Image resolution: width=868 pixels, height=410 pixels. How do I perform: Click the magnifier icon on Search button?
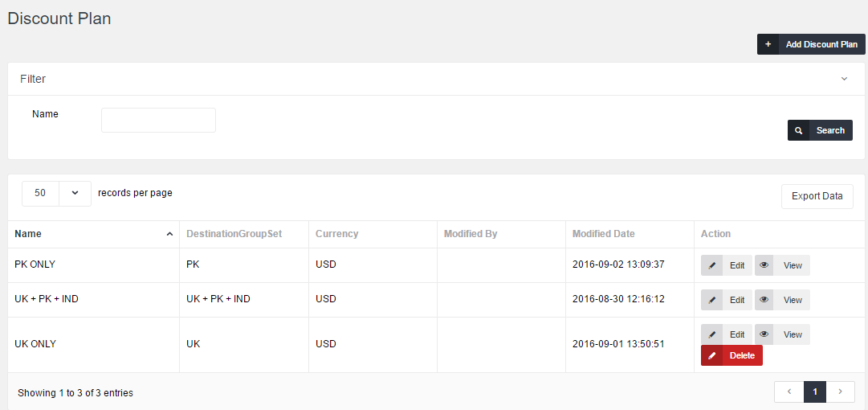pyautogui.click(x=798, y=130)
